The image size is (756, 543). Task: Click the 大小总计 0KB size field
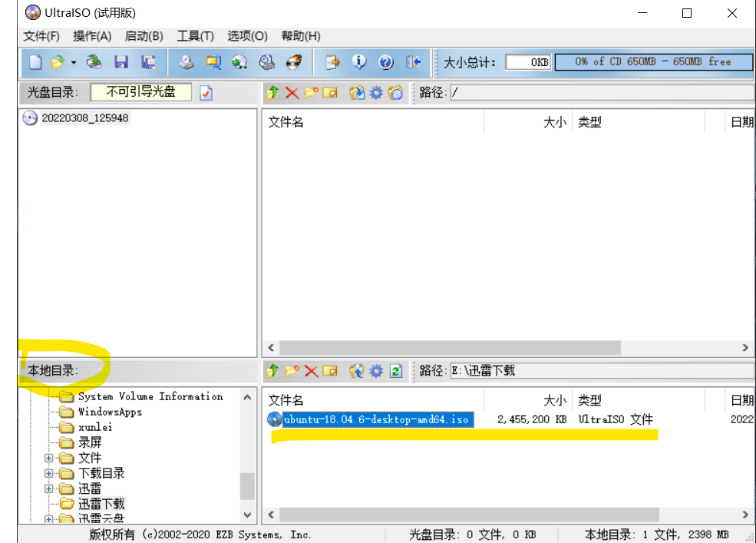(528, 61)
